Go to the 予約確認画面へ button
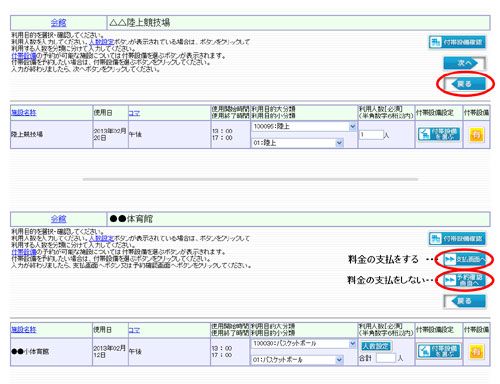 tap(465, 280)
